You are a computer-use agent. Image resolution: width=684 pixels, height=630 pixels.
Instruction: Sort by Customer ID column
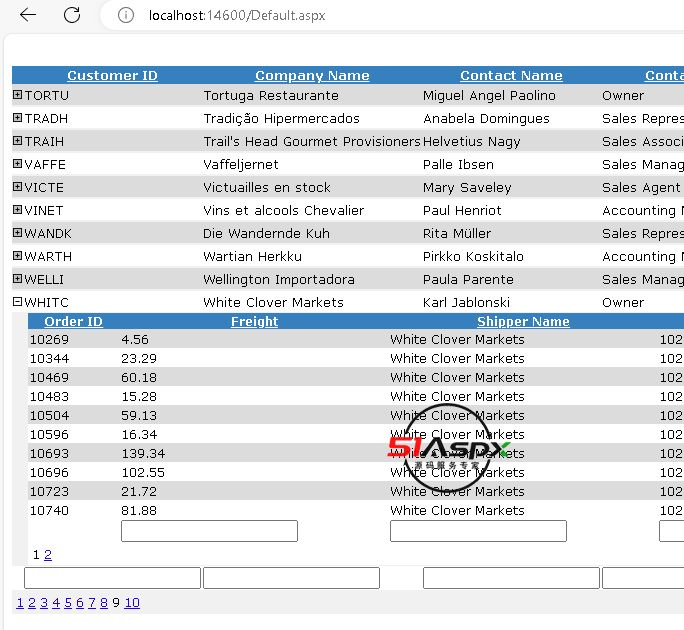coord(112,76)
